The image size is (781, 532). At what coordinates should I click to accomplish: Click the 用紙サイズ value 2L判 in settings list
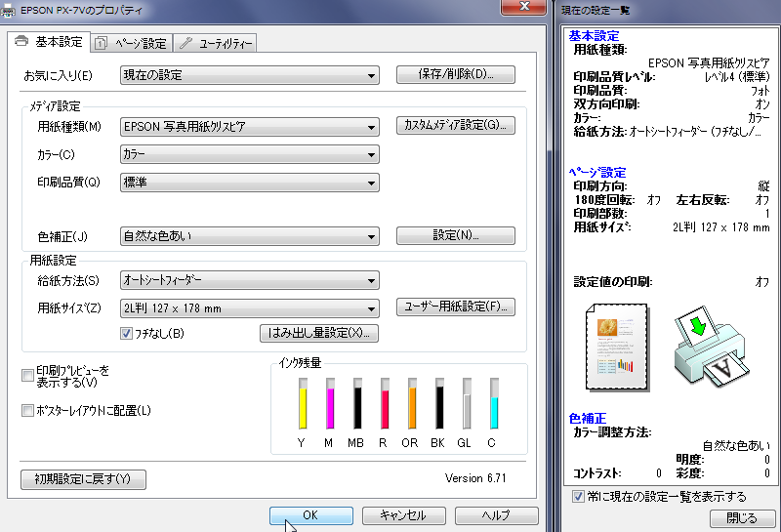tap(720, 227)
